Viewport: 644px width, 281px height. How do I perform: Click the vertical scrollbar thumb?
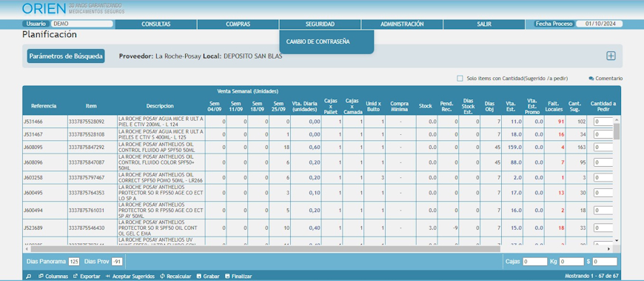[617, 131]
